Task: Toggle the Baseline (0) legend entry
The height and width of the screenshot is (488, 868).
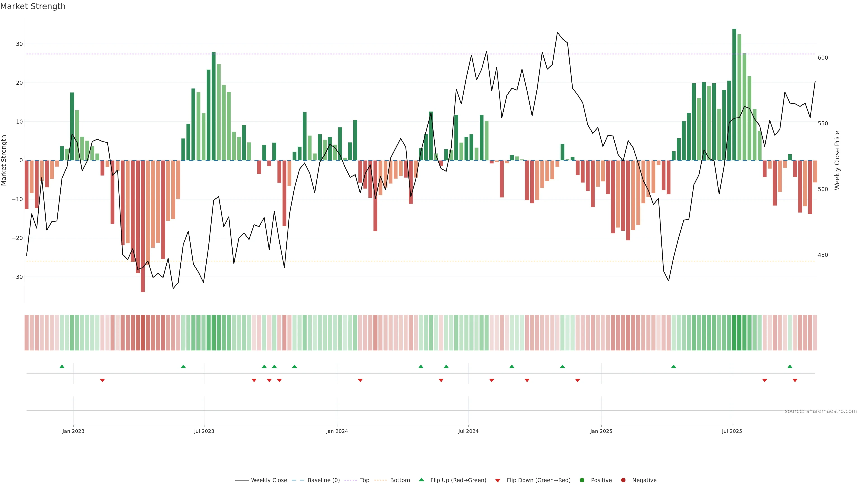Action: click(x=323, y=480)
